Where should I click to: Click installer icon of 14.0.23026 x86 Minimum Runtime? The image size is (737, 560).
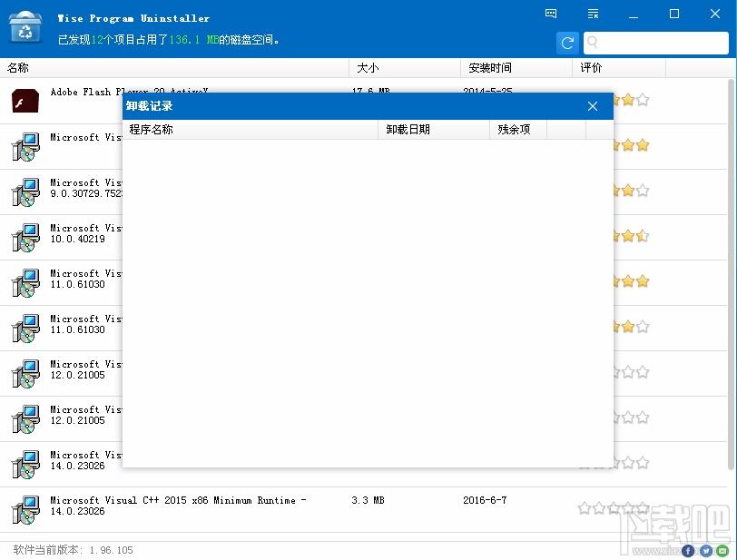point(25,510)
